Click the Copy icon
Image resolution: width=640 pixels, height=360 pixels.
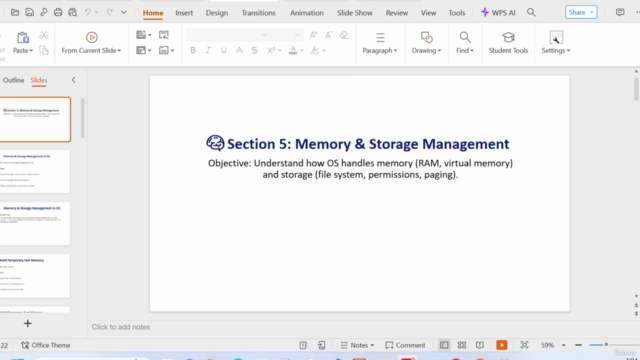[44, 50]
